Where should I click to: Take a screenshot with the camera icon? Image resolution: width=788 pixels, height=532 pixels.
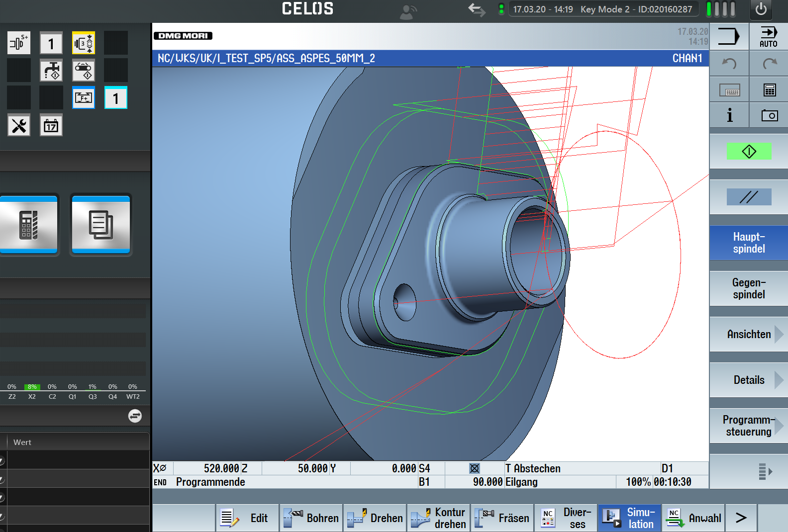coord(769,116)
